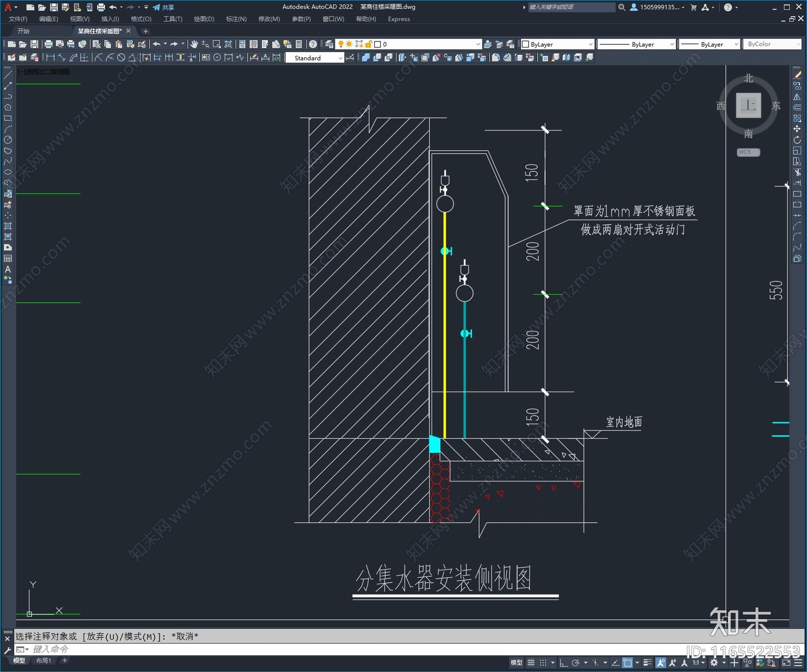Click the Linear dimension tool
Viewport: 807px width, 672px height.
click(50, 57)
